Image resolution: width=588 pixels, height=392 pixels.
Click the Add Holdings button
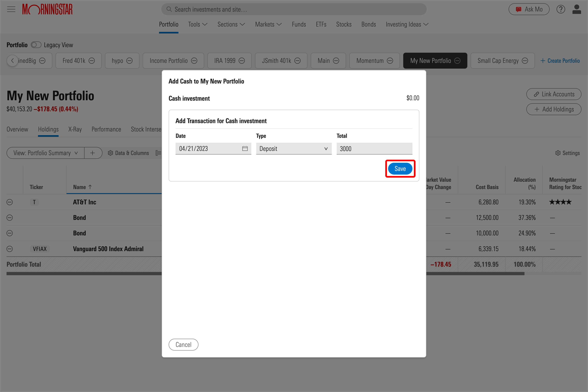tap(554, 109)
